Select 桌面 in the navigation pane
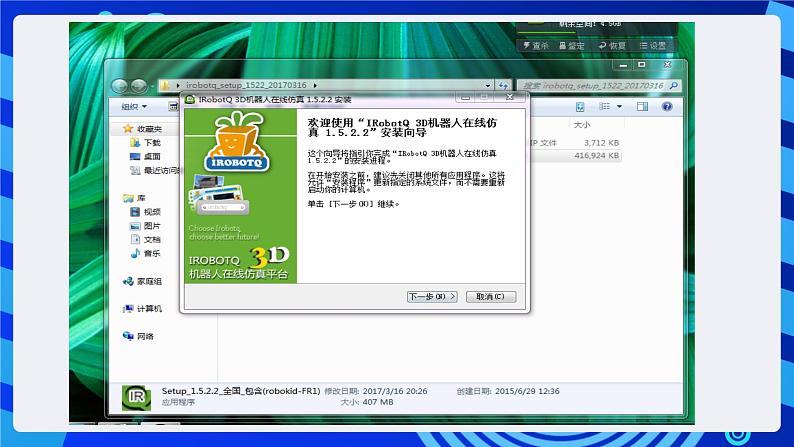Screen dimensions: 794x447 tap(150, 156)
